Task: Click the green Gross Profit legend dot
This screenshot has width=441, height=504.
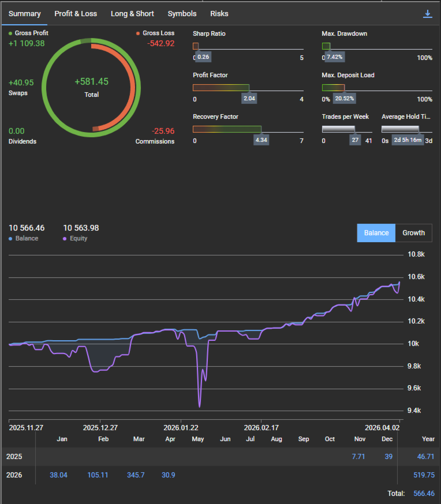Action: coord(11,33)
